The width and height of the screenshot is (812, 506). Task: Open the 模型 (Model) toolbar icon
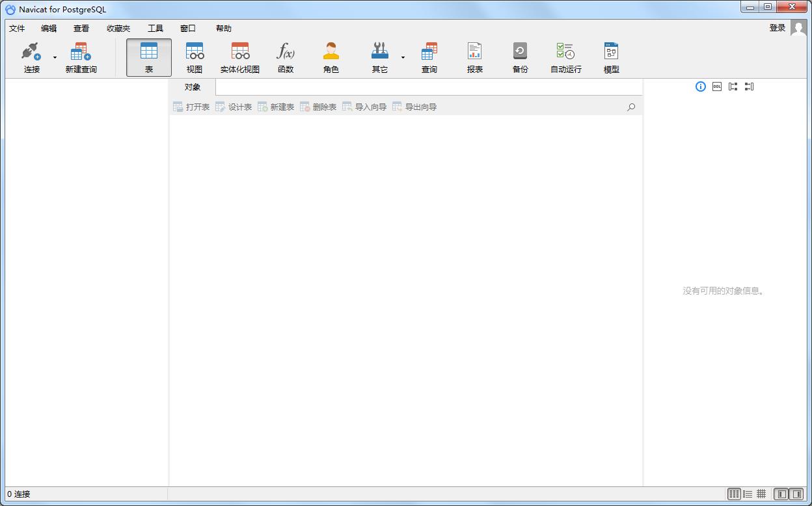[x=611, y=57]
